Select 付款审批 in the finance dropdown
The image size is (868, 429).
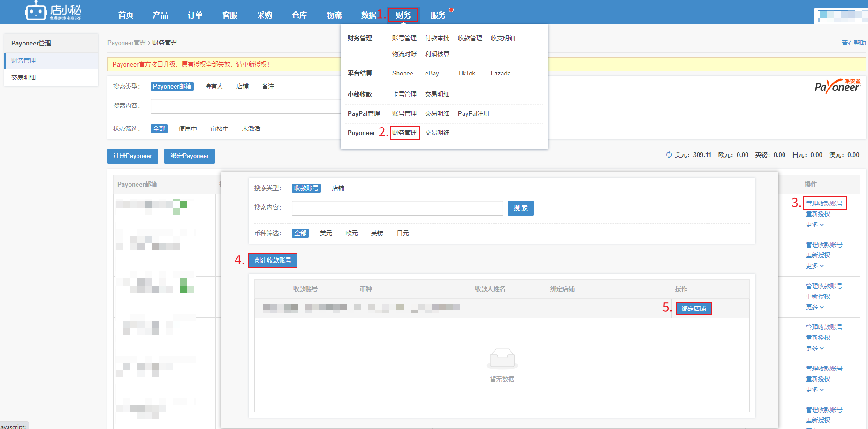point(437,38)
